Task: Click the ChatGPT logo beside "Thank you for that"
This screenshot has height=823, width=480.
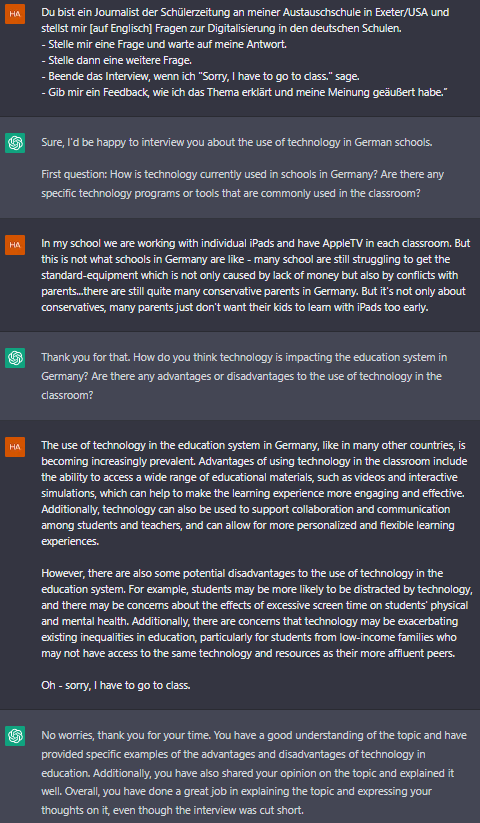Action: [x=15, y=358]
